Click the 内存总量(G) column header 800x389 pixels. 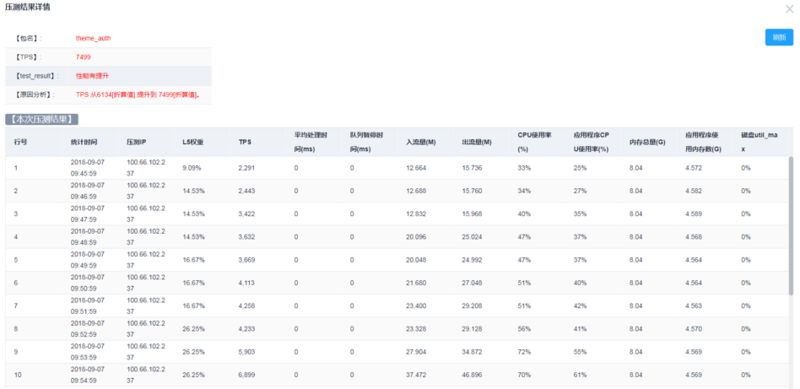647,142
